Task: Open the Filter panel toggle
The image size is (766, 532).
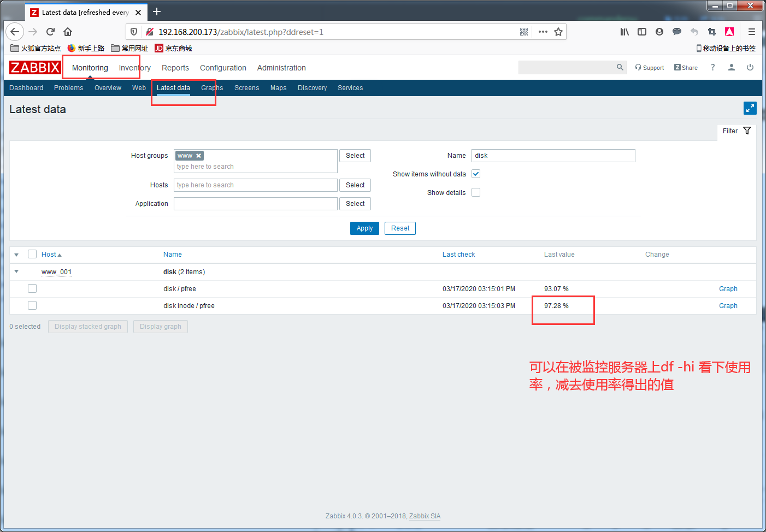Action: click(736, 131)
